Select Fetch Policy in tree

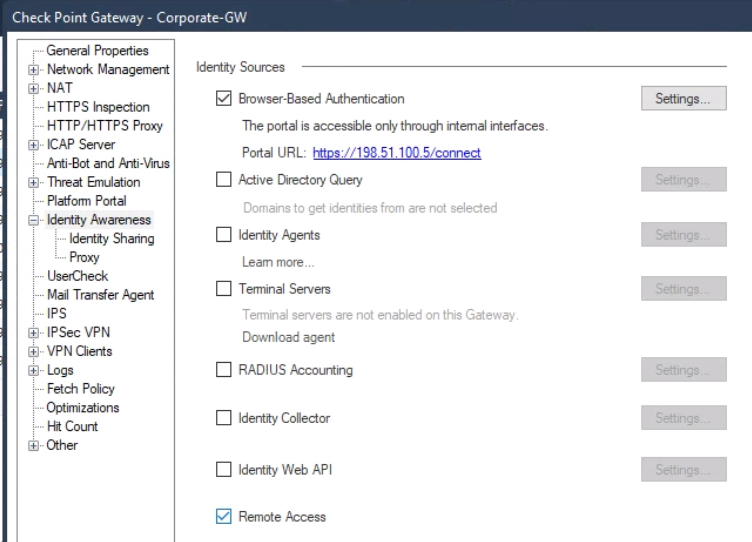point(81,389)
